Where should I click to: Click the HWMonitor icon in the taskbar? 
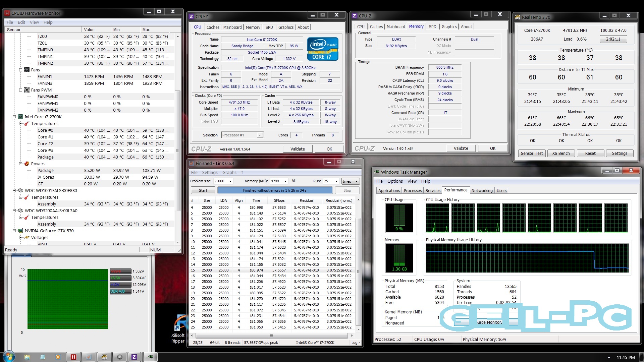click(73, 357)
